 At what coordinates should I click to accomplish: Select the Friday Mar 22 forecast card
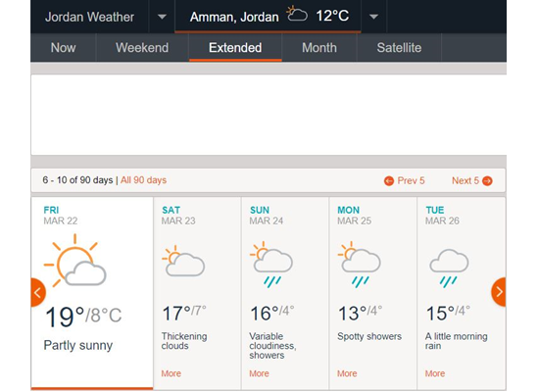coord(92,293)
